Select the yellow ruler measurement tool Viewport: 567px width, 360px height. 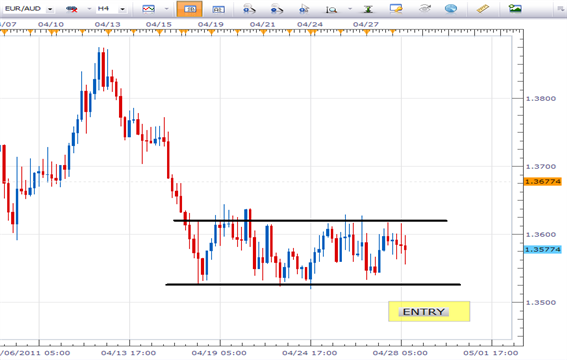coord(483,9)
